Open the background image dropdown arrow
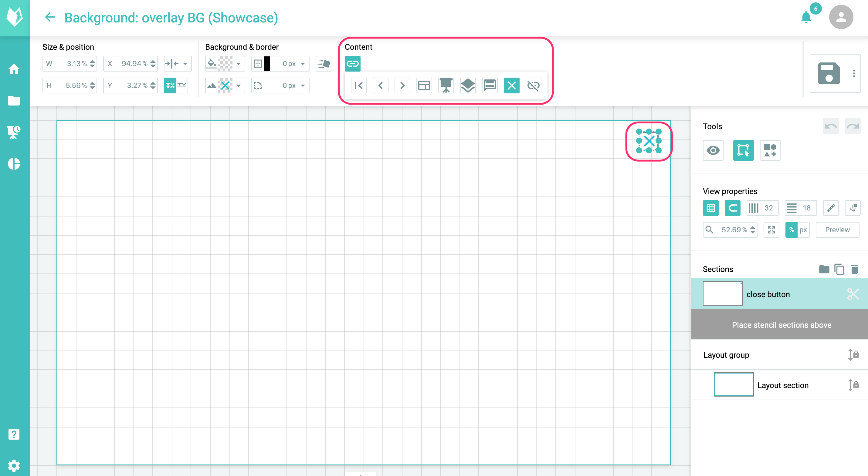Screen dimensions: 868x476 [x=239, y=85]
